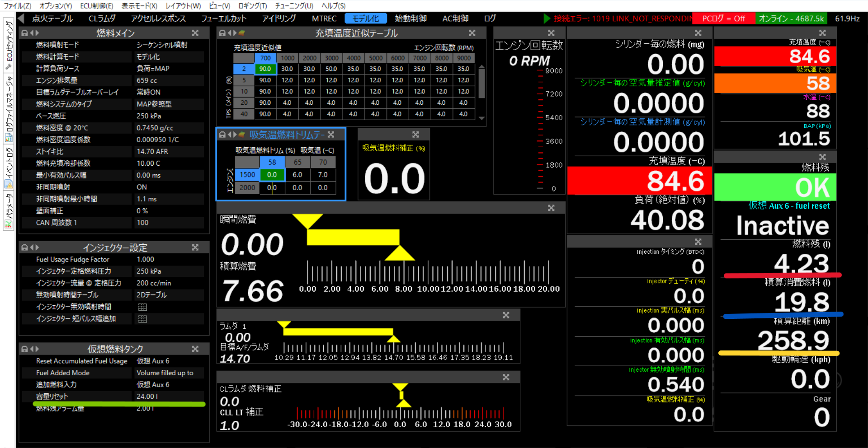Close the 吸気温燃料トリムテーブル panel
Screen dimensions: 868x448
pos(331,135)
